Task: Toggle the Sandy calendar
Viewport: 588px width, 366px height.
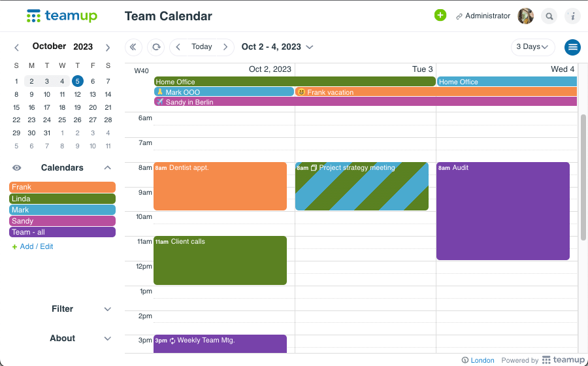Action: [62, 221]
